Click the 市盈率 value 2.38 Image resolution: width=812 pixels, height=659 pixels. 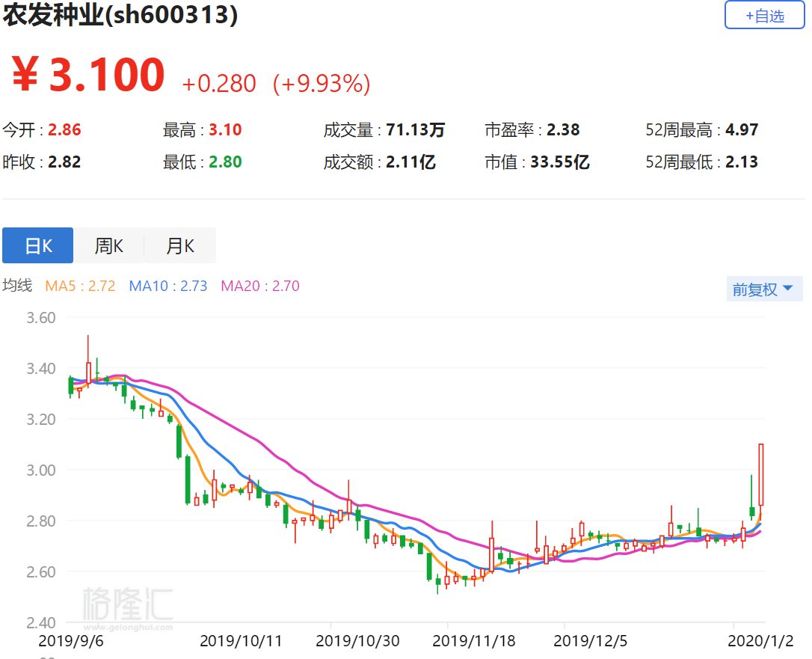coord(563,129)
